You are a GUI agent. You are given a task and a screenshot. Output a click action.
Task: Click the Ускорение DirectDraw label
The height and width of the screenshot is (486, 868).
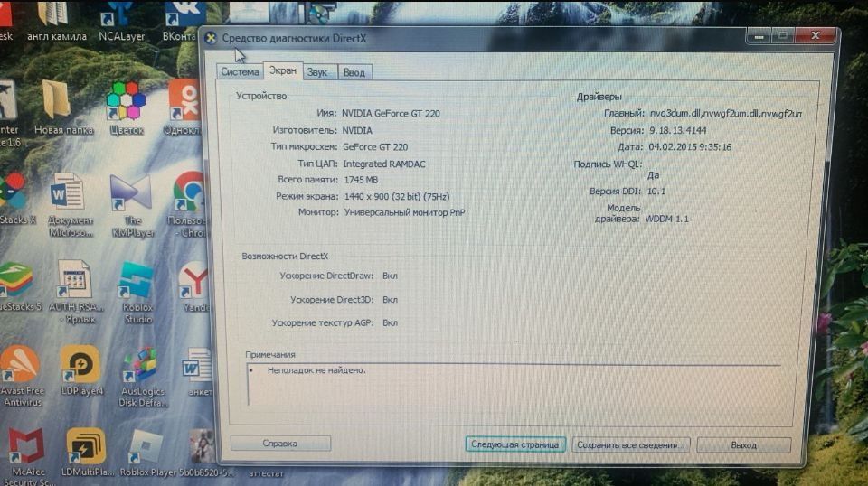pyautogui.click(x=326, y=276)
